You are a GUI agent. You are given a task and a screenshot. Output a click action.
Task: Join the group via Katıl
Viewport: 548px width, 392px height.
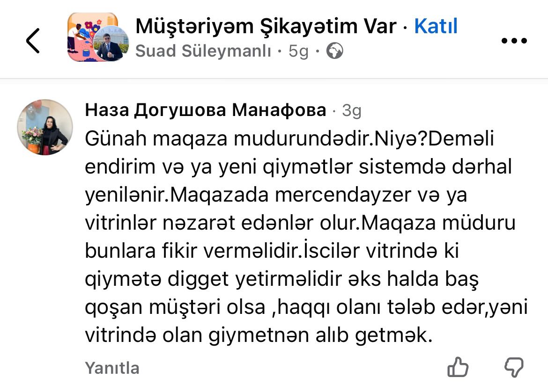coord(436,26)
